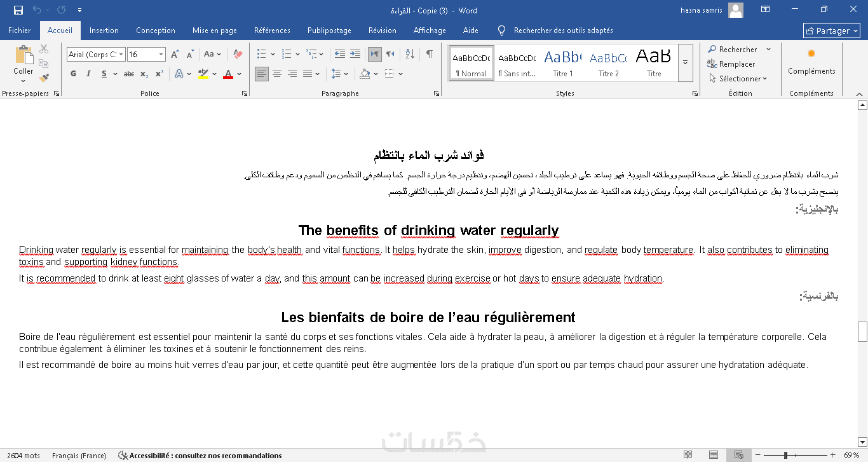This screenshot has height=462, width=868.
Task: Open the bullet list dropdown arrow
Action: [x=273, y=55]
